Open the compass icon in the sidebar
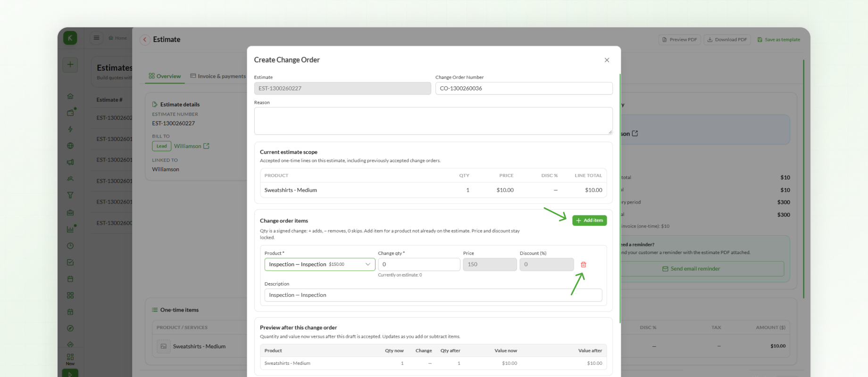This screenshot has height=377, width=868. (x=70, y=328)
